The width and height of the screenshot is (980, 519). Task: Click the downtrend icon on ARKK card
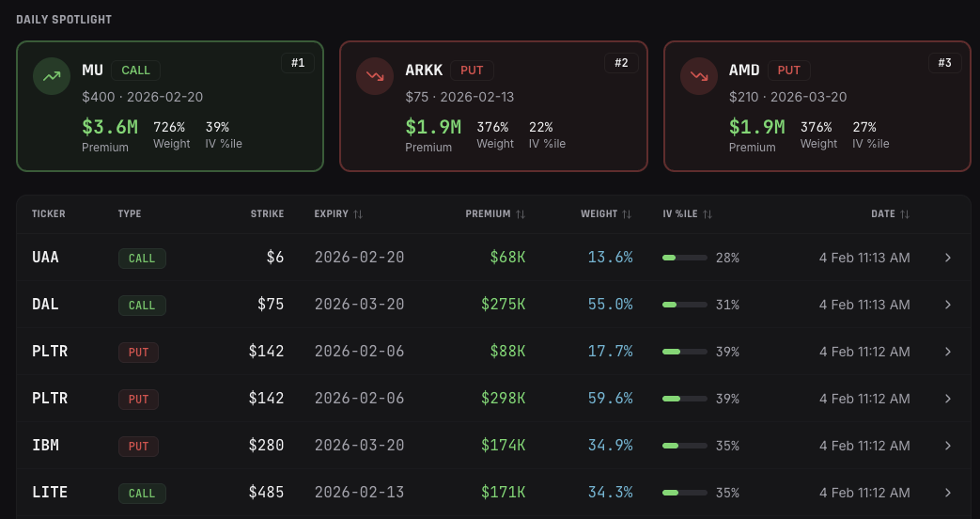point(375,76)
